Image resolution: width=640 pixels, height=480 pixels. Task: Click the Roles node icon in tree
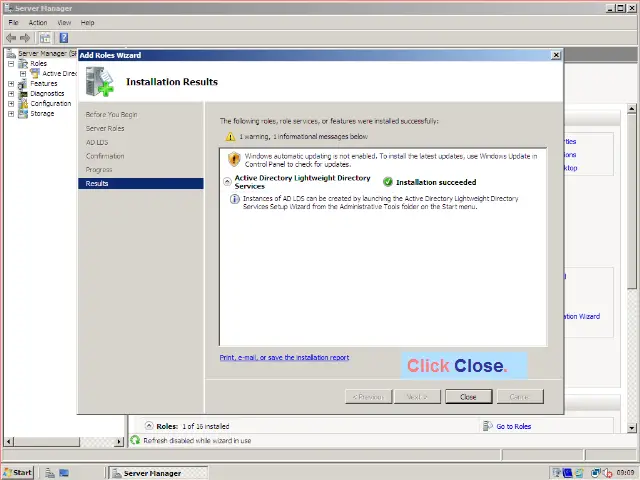tap(23, 64)
